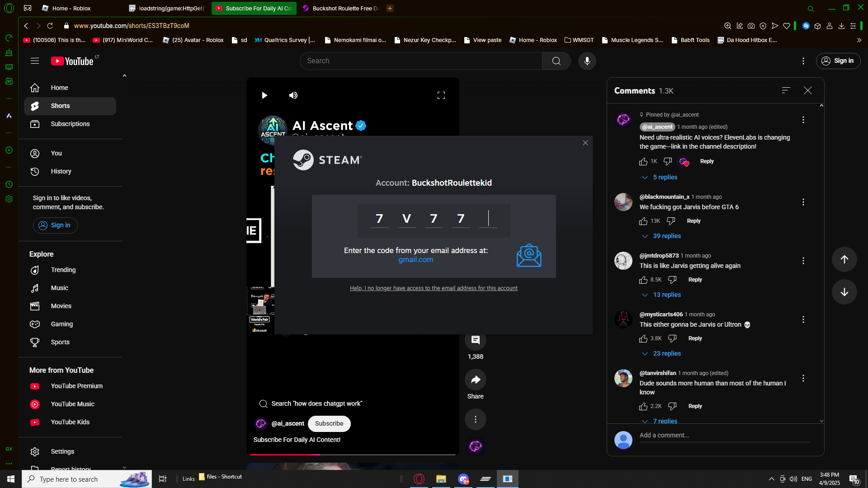Click the sidebar Sign in button
Viewport: 868px width, 488px height.
[55, 225]
